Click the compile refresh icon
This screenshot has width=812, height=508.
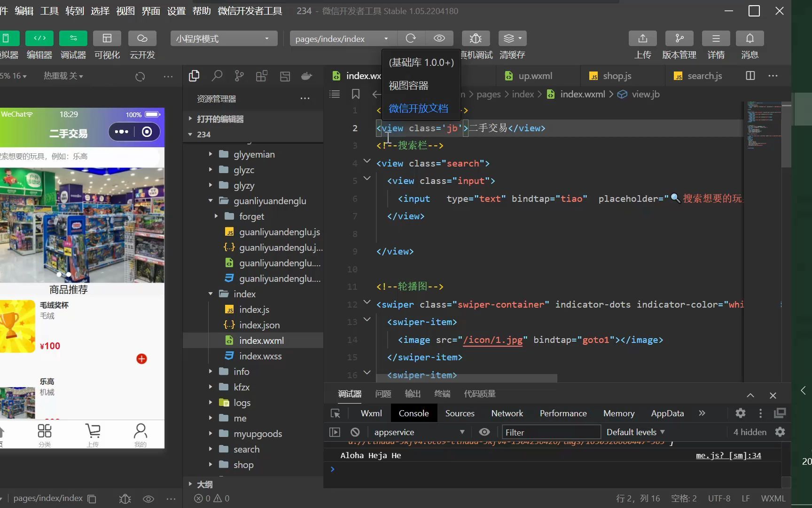411,39
